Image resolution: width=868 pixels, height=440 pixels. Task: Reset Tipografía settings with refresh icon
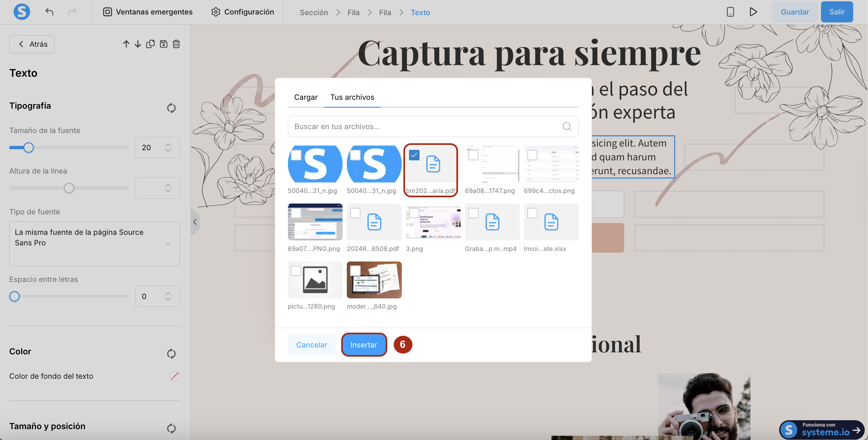171,108
